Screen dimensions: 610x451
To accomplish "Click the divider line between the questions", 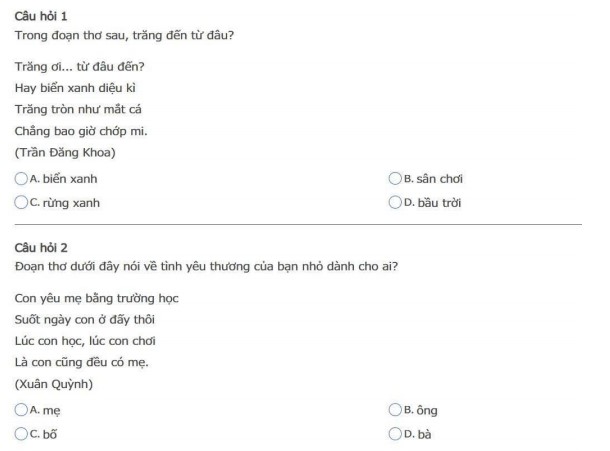I will [298, 225].
